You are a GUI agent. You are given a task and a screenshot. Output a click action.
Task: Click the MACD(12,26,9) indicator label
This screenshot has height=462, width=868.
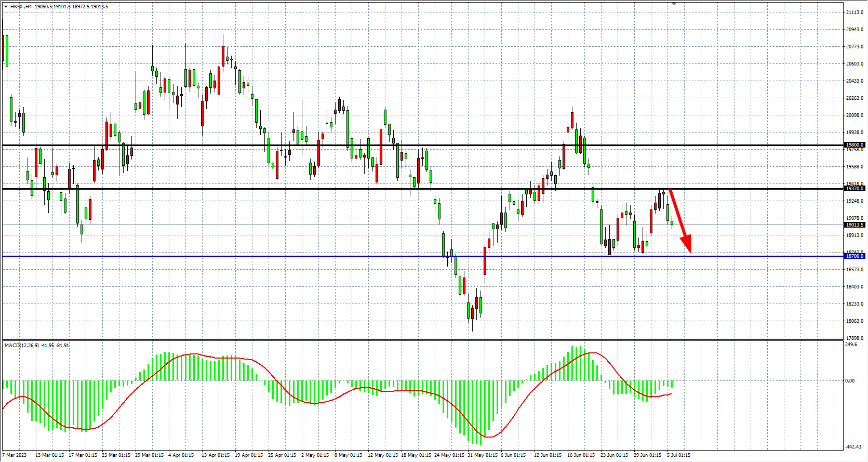pos(22,346)
